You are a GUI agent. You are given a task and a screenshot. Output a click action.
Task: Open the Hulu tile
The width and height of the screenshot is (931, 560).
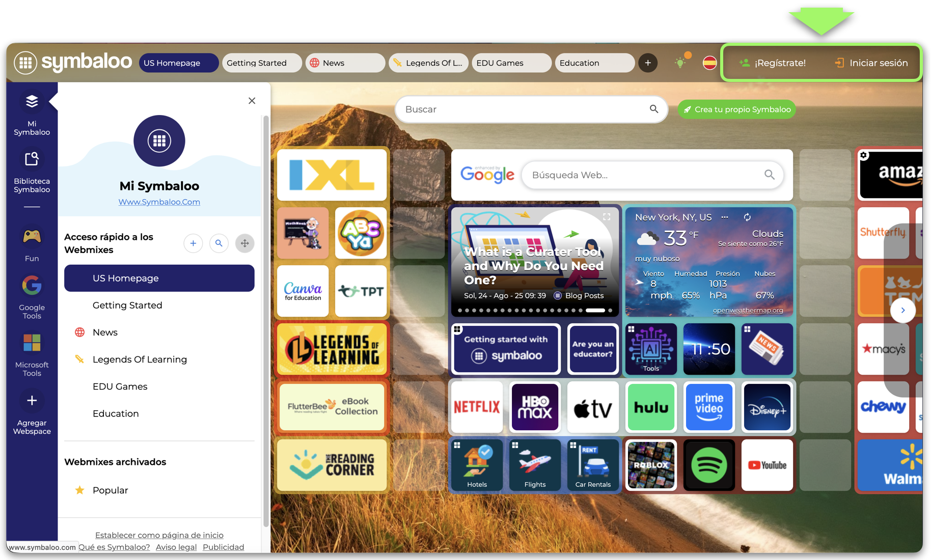click(651, 407)
